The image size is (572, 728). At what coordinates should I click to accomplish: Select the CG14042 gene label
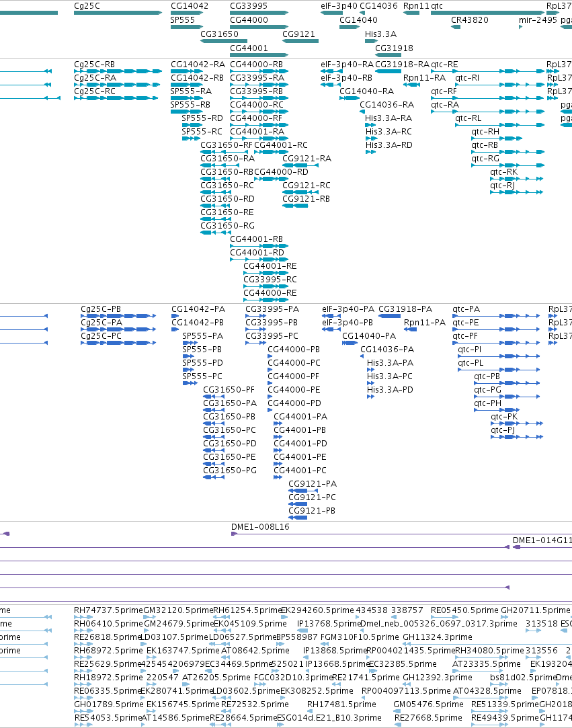tap(190, 6)
